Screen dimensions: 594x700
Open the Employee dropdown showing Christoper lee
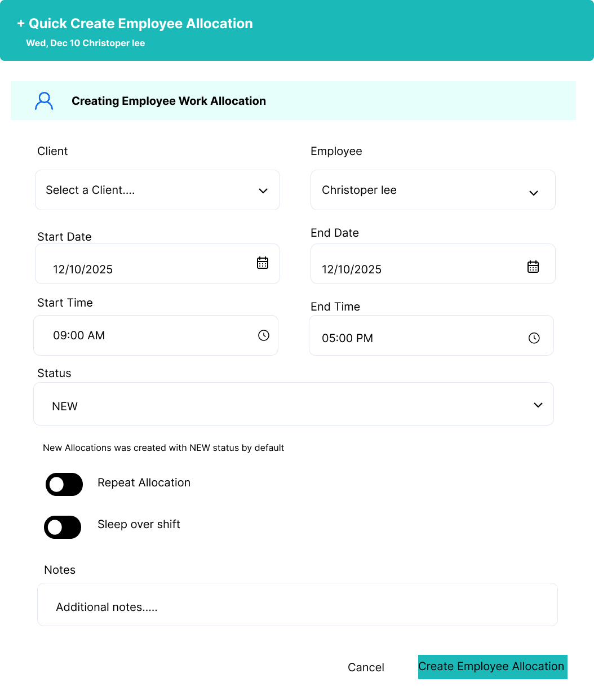(x=433, y=190)
